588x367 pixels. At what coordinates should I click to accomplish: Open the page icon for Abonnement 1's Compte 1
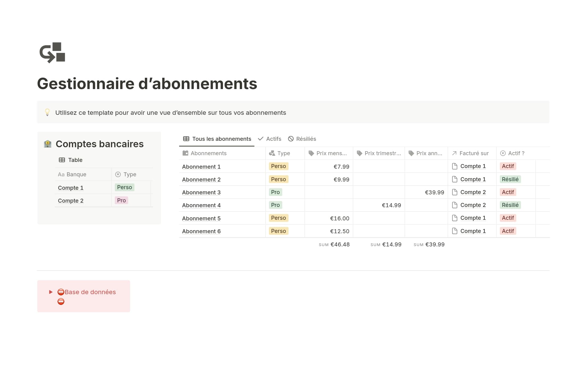pyautogui.click(x=455, y=166)
